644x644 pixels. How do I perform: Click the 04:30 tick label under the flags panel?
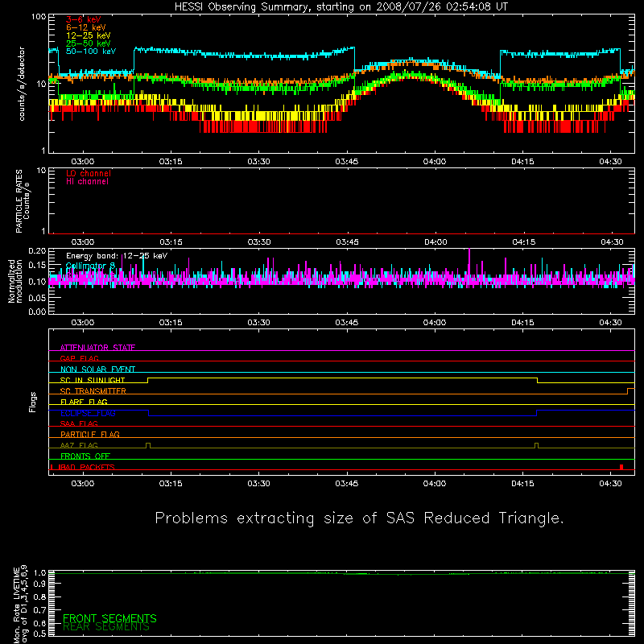tap(611, 484)
